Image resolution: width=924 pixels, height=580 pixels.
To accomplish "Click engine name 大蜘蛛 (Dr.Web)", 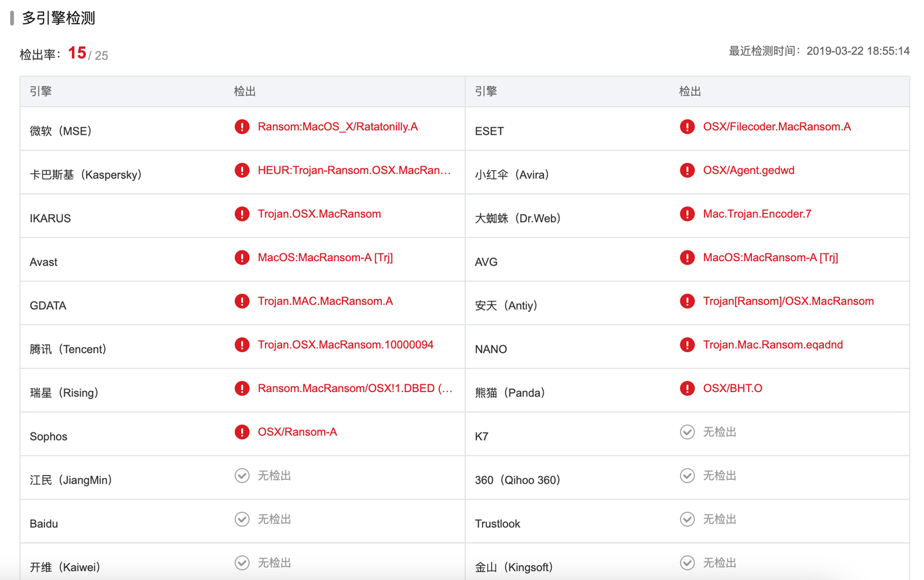I will point(518,218).
